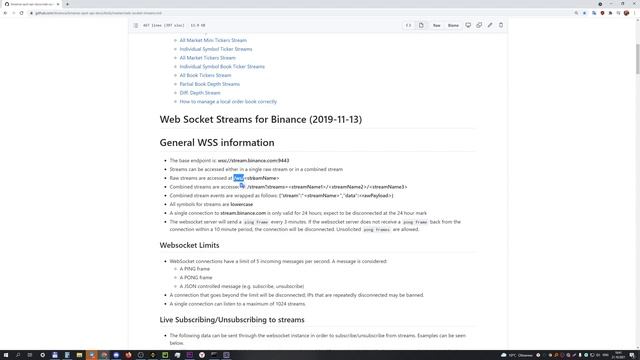This screenshot has width=640, height=360.
Task: Click the display source blob (code) icon
Action: (x=408, y=25)
